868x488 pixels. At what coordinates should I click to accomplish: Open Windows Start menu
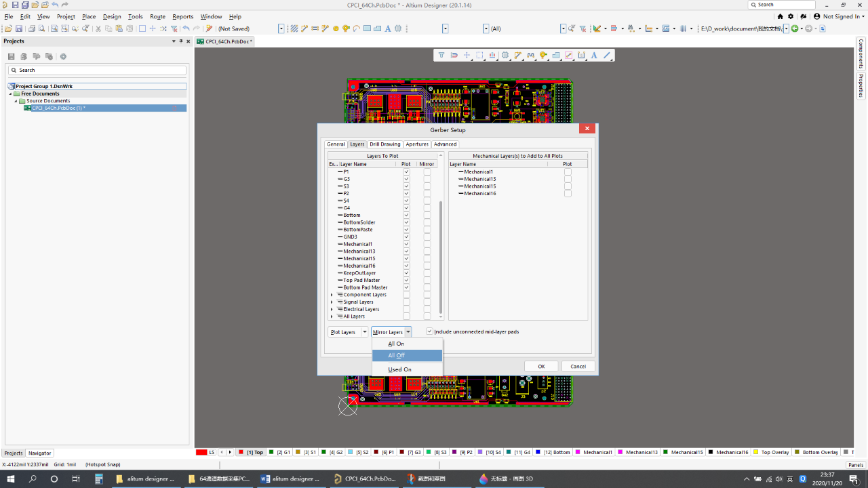[x=11, y=479]
